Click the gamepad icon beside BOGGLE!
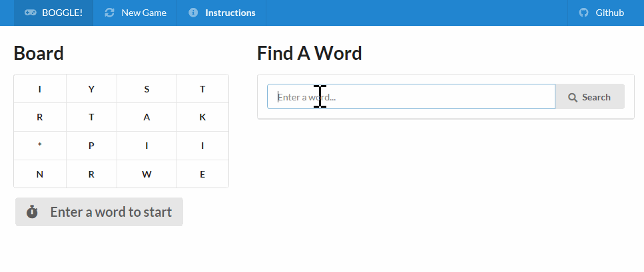The width and height of the screenshot is (644, 272). coord(31,13)
